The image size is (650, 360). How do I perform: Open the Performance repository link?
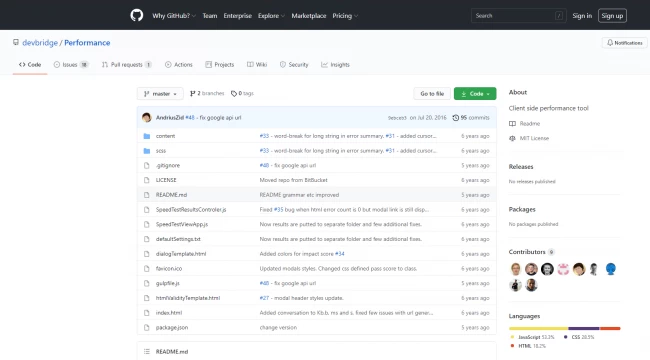pyautogui.click(x=87, y=43)
